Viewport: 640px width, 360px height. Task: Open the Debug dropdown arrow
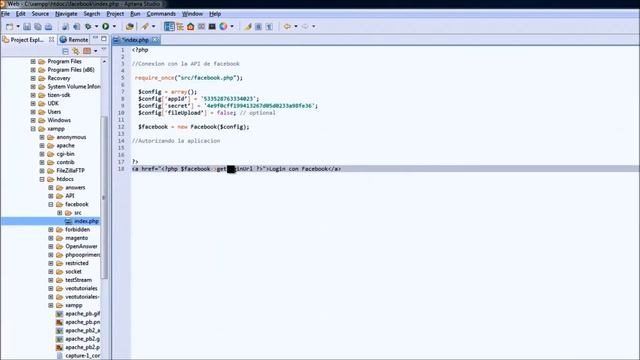click(x=96, y=27)
